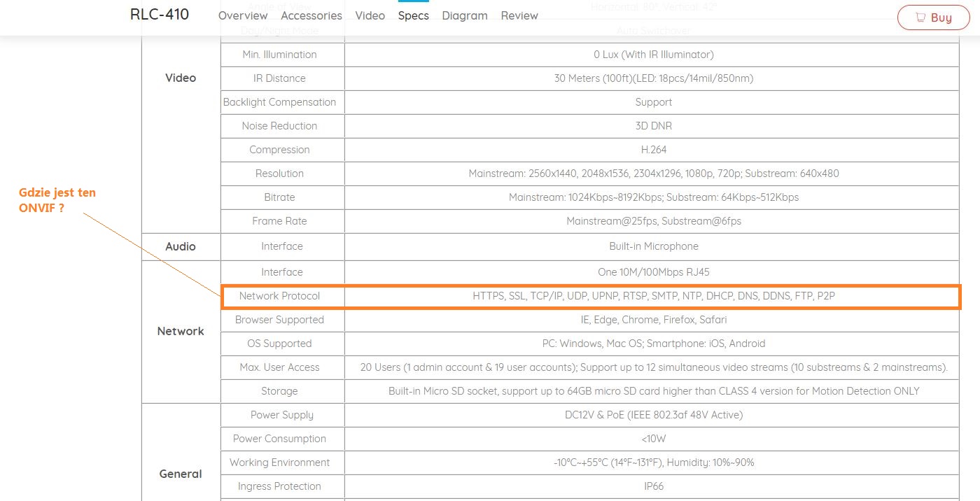This screenshot has width=980, height=501.
Task: Click the Browser Supported label
Action: 279,320
